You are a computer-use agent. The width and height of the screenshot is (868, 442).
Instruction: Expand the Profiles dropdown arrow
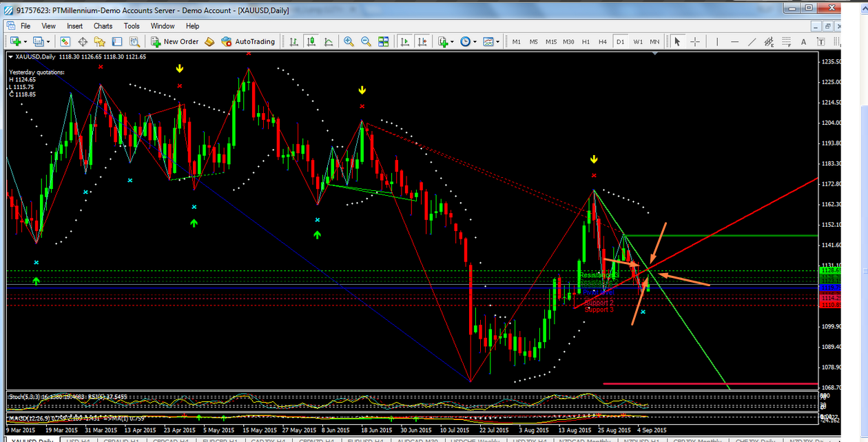[x=47, y=41]
